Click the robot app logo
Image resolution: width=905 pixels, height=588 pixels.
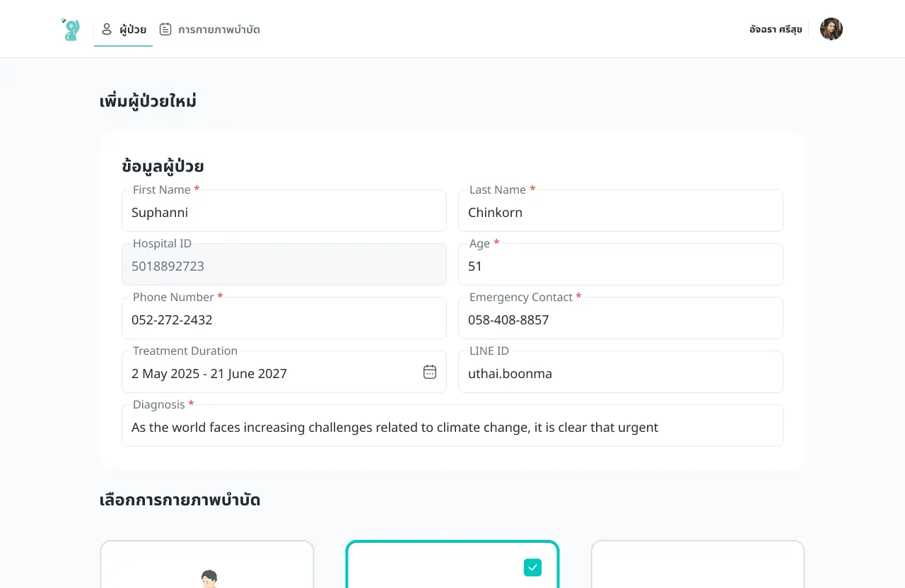click(71, 29)
